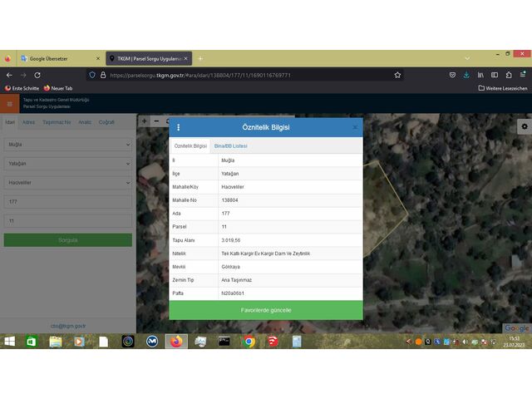The width and height of the screenshot is (532, 399).
Task: Zoom out on the map
Action: [156, 121]
